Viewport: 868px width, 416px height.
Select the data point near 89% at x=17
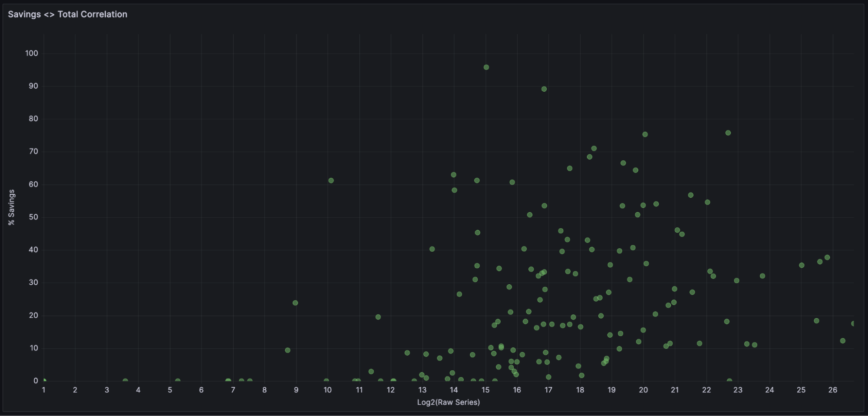point(544,89)
